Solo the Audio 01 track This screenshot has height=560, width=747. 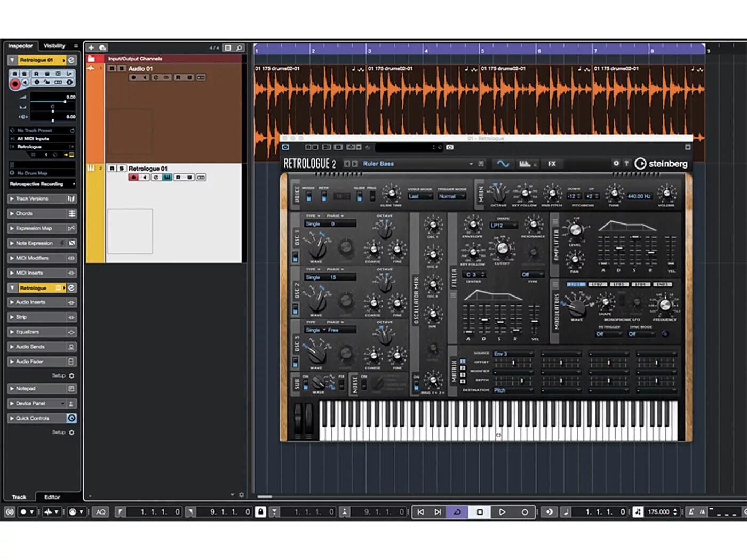[x=121, y=69]
